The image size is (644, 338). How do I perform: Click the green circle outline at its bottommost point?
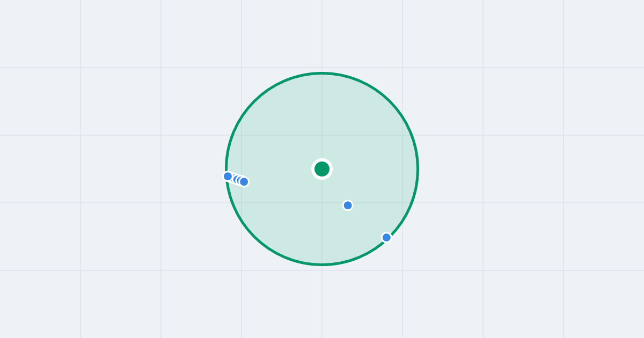click(x=322, y=264)
